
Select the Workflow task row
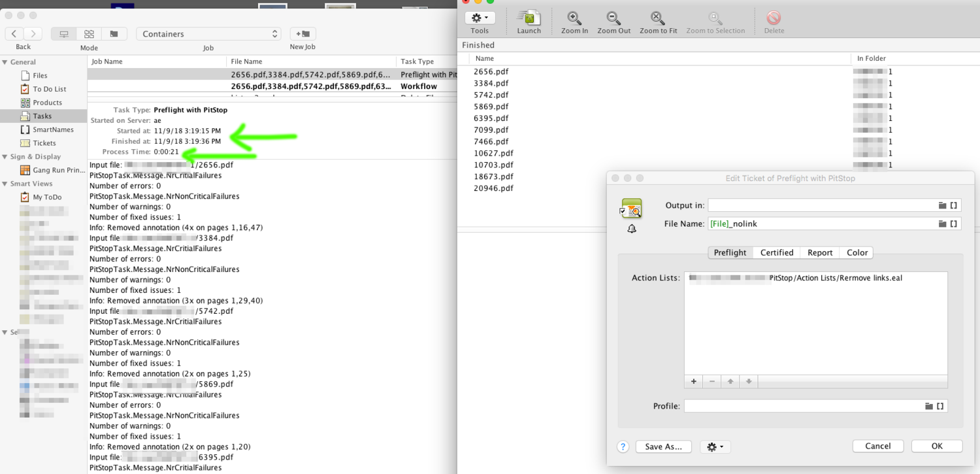point(272,86)
